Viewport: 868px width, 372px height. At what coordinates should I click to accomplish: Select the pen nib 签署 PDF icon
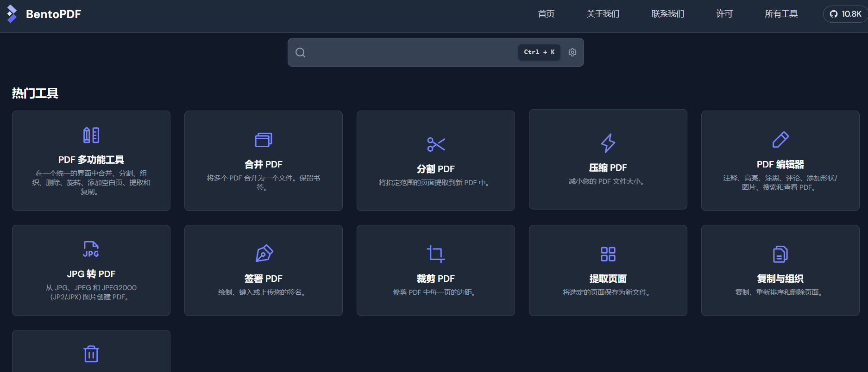tap(264, 254)
